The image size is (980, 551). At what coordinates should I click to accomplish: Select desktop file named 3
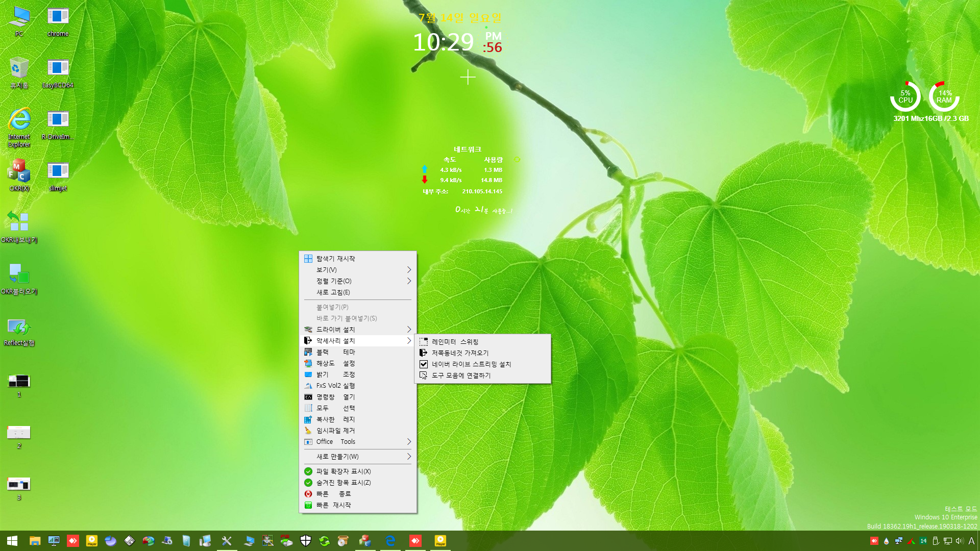click(x=19, y=488)
